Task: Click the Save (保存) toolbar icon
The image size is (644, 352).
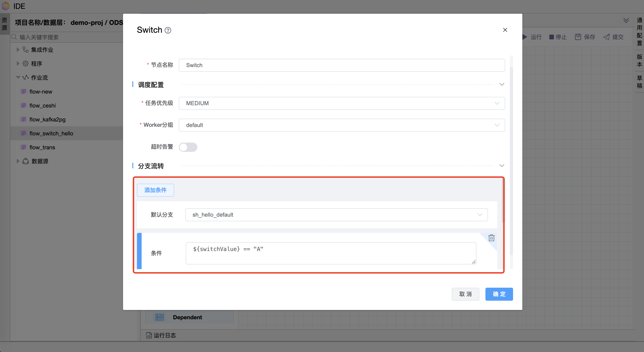Action: click(x=578, y=37)
